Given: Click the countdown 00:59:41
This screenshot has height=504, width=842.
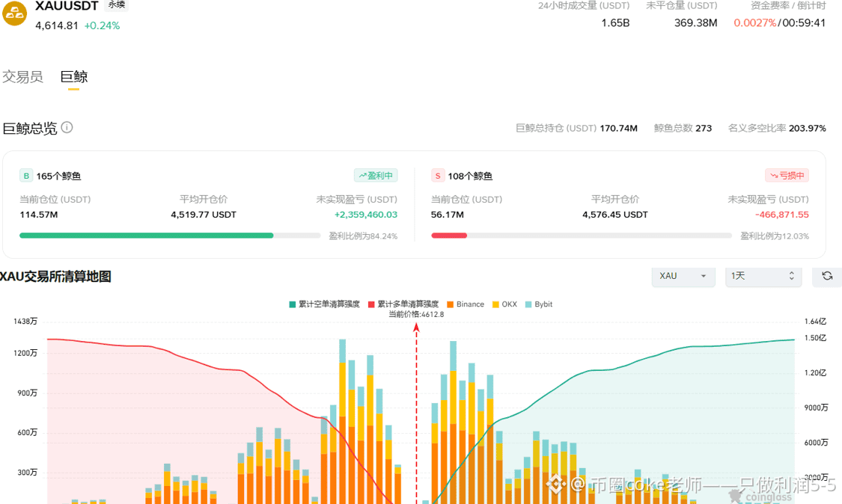Looking at the screenshot, I should point(804,23).
